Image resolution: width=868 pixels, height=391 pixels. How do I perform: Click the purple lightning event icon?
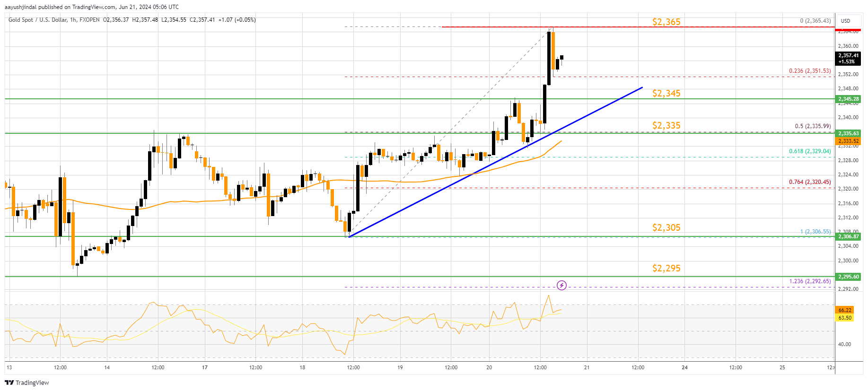(561, 285)
